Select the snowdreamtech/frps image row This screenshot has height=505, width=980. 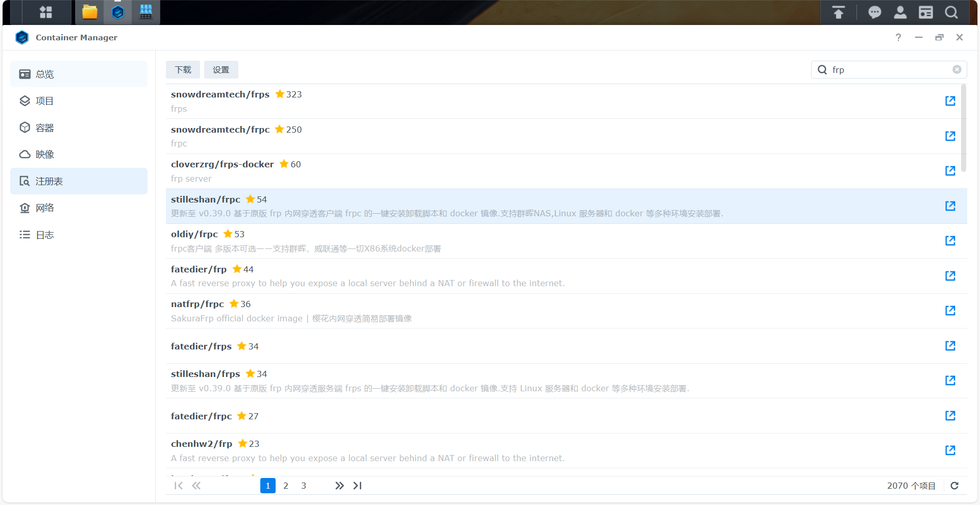click(x=567, y=102)
